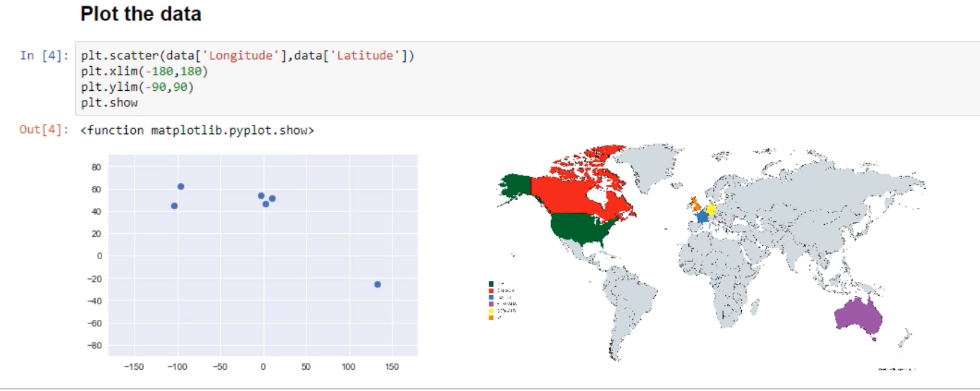Pick the yellow square in the legend

(x=491, y=311)
